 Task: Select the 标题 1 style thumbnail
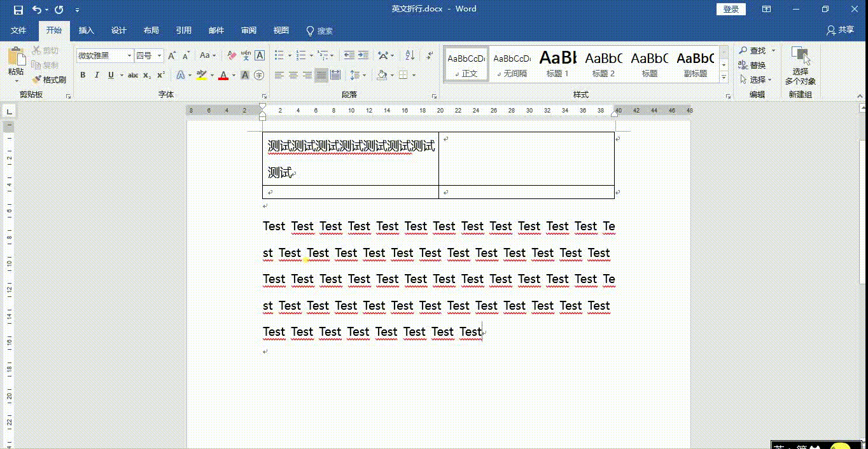[557, 64]
